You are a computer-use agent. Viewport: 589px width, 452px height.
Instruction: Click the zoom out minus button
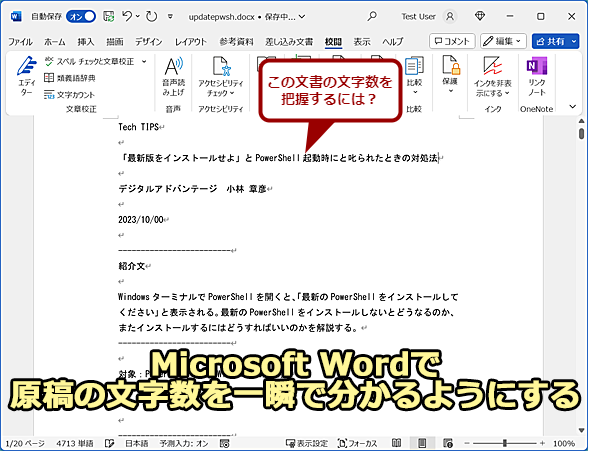pos(466,444)
